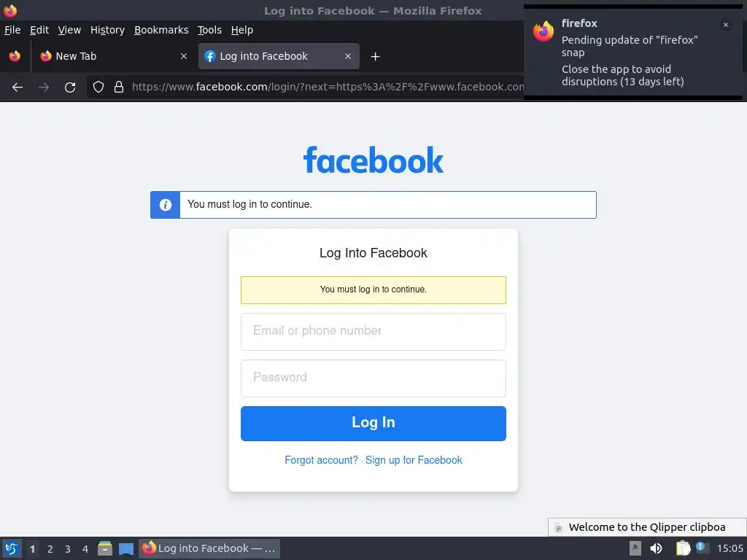Open the File menu
Image resolution: width=747 pixels, height=560 pixels.
(12, 30)
